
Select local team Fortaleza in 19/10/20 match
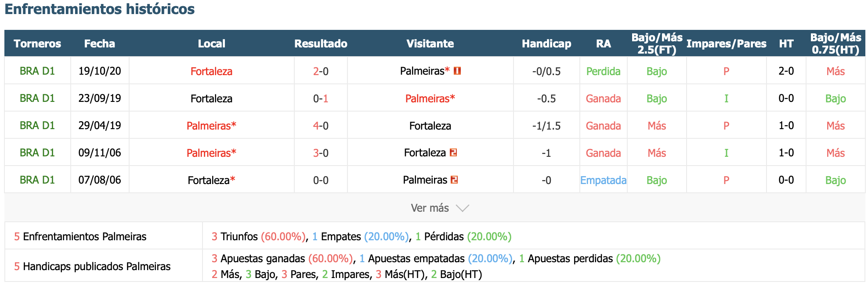211,71
